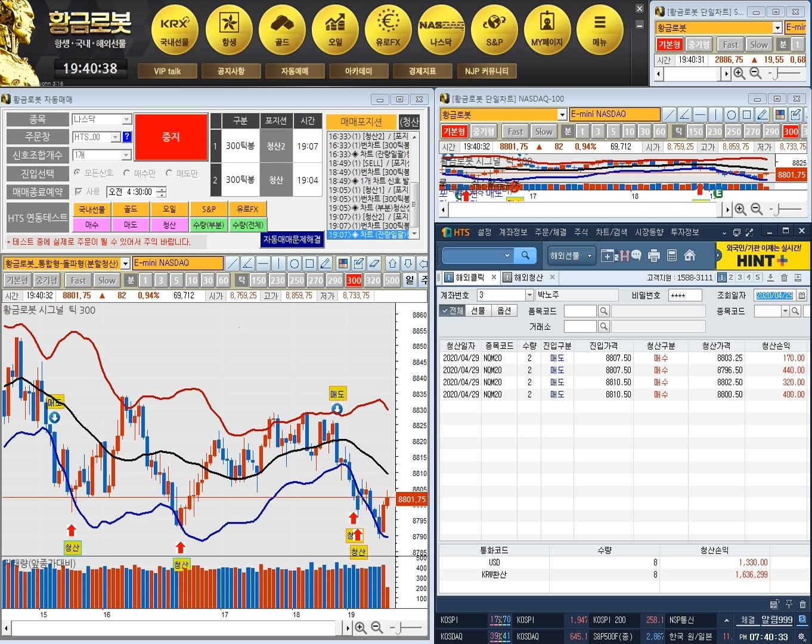This screenshot has height=644, width=812.
Task: Toggle 선물 filter in HTS window
Action: click(x=478, y=311)
